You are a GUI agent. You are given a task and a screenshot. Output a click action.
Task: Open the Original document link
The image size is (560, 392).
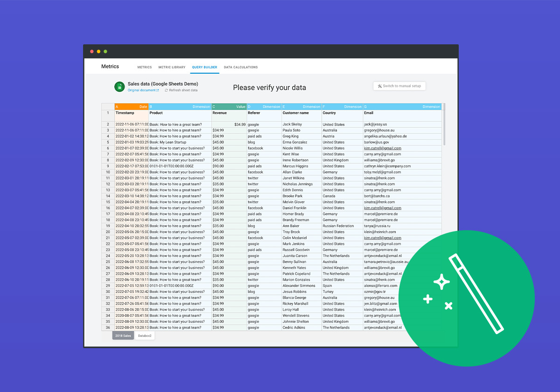142,90
